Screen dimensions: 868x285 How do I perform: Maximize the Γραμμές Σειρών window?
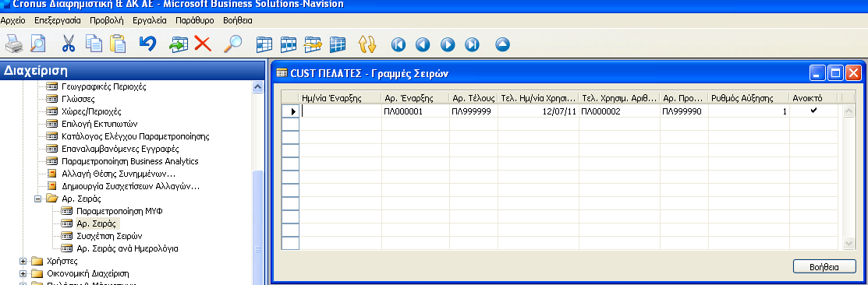835,73
